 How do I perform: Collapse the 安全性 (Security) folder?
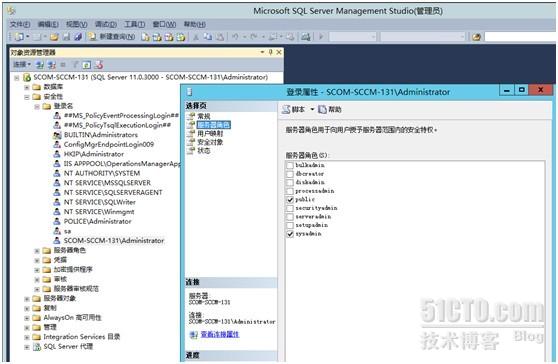click(27, 96)
